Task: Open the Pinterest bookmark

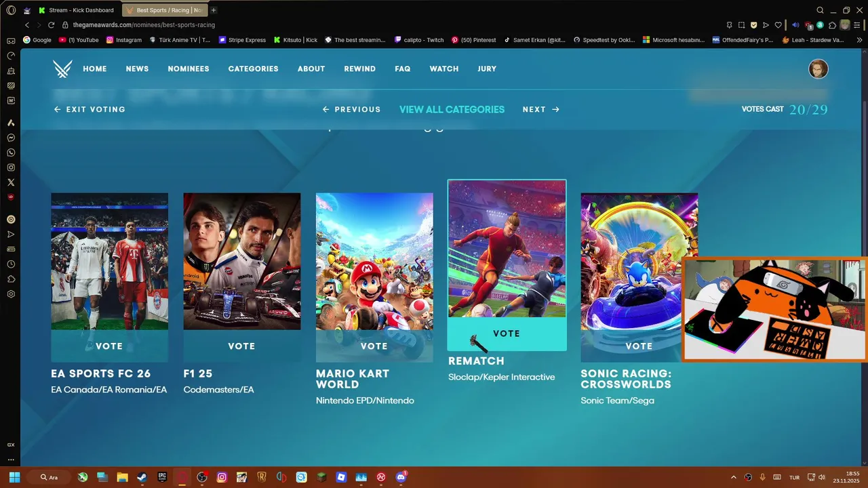Action: (473, 40)
